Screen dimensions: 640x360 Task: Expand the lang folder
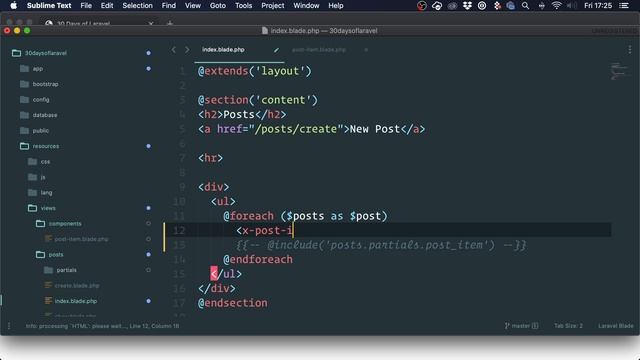(32, 193)
